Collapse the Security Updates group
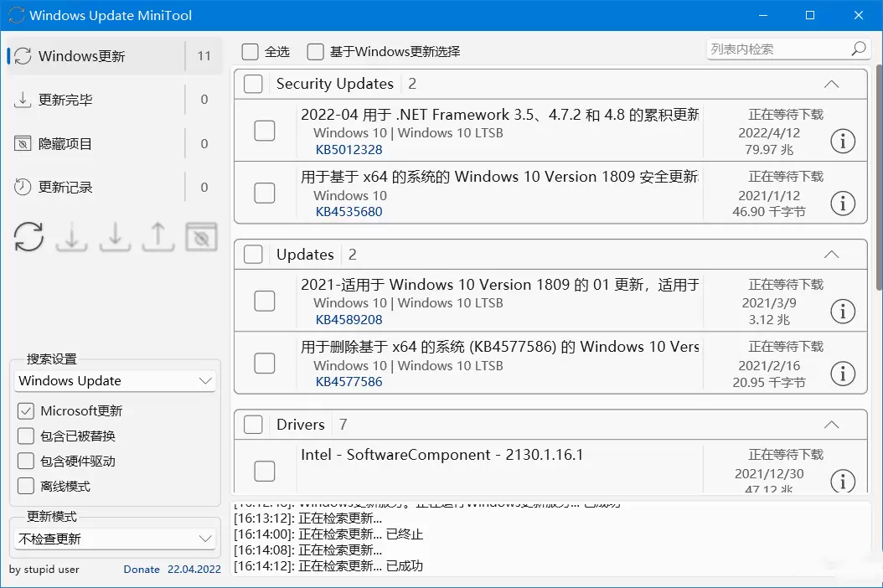The image size is (883, 588). coord(831,85)
